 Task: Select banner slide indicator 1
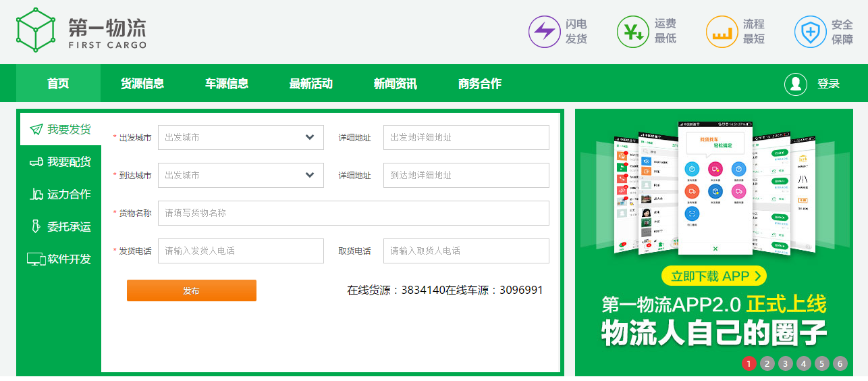(749, 363)
